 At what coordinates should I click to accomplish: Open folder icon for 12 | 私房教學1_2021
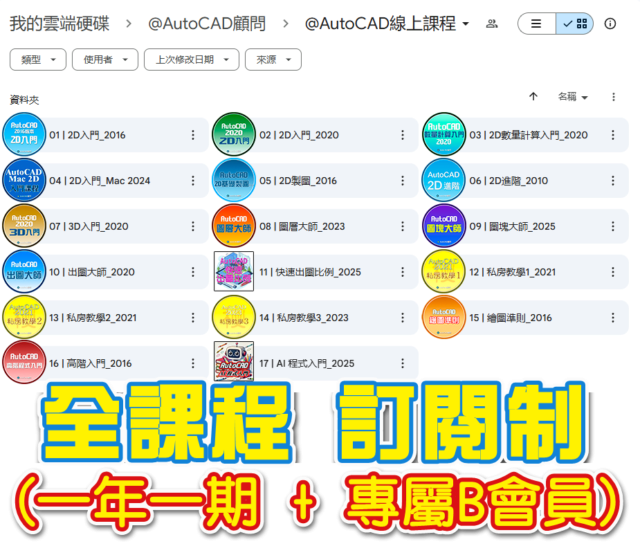coord(444,271)
